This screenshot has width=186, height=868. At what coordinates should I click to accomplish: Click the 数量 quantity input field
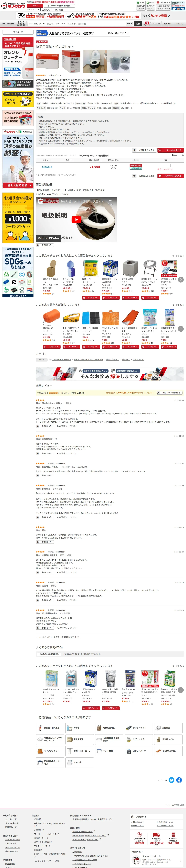pyautogui.click(x=165, y=165)
